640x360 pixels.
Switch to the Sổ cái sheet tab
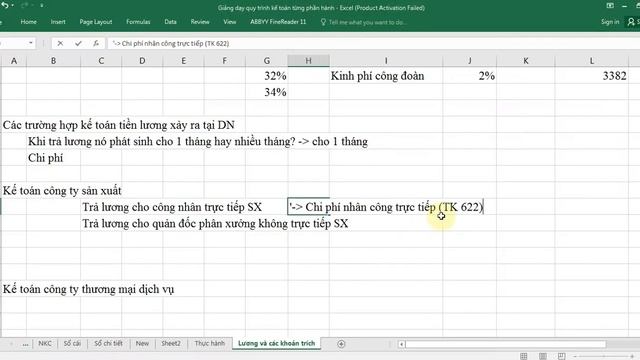tap(72, 343)
